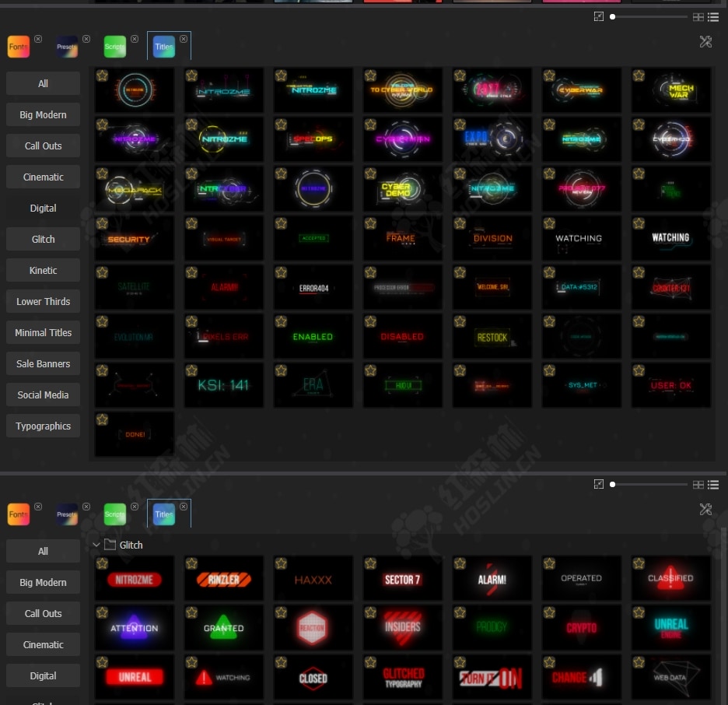The height and width of the screenshot is (705, 728).
Task: Select the CYBER DEMO title thumbnail
Action: pyautogui.click(x=403, y=188)
